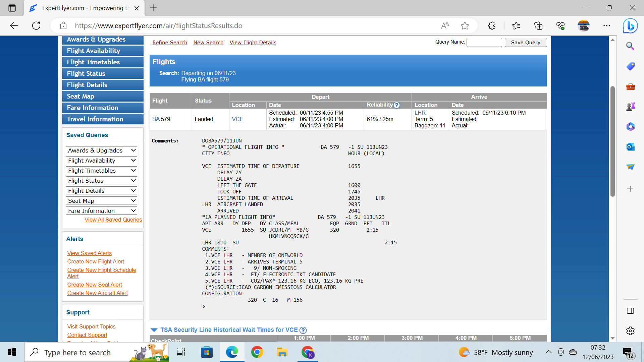
Task: Click the Query Name input field
Action: (484, 42)
